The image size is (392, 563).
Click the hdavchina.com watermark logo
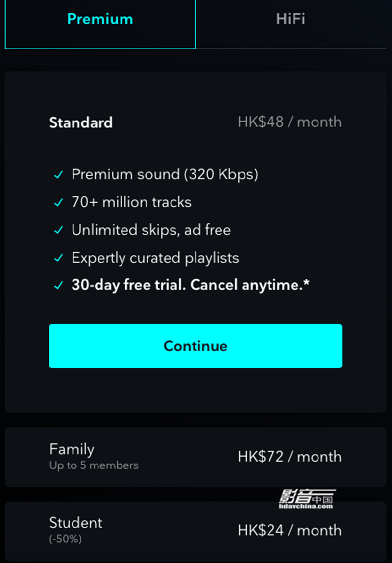coord(307,499)
